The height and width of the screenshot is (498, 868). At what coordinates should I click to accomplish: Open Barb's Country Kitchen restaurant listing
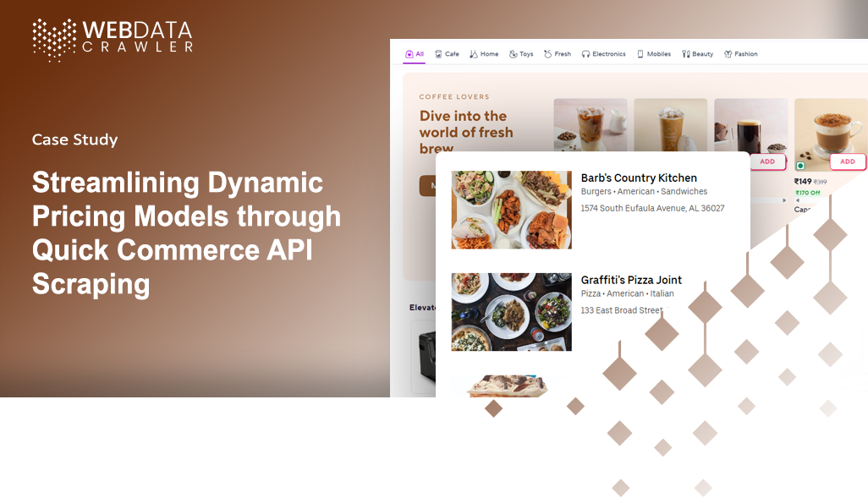639,178
